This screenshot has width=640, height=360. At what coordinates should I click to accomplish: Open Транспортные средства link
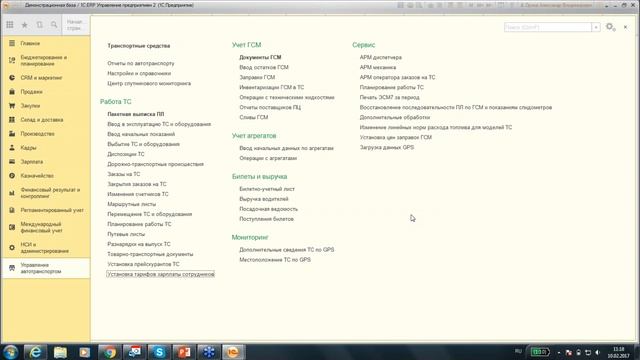tap(139, 46)
